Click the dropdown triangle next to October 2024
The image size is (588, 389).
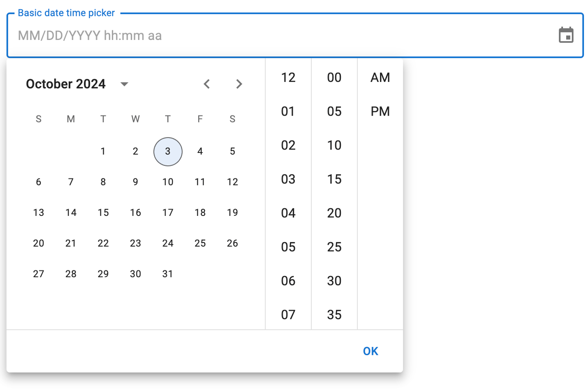point(124,84)
